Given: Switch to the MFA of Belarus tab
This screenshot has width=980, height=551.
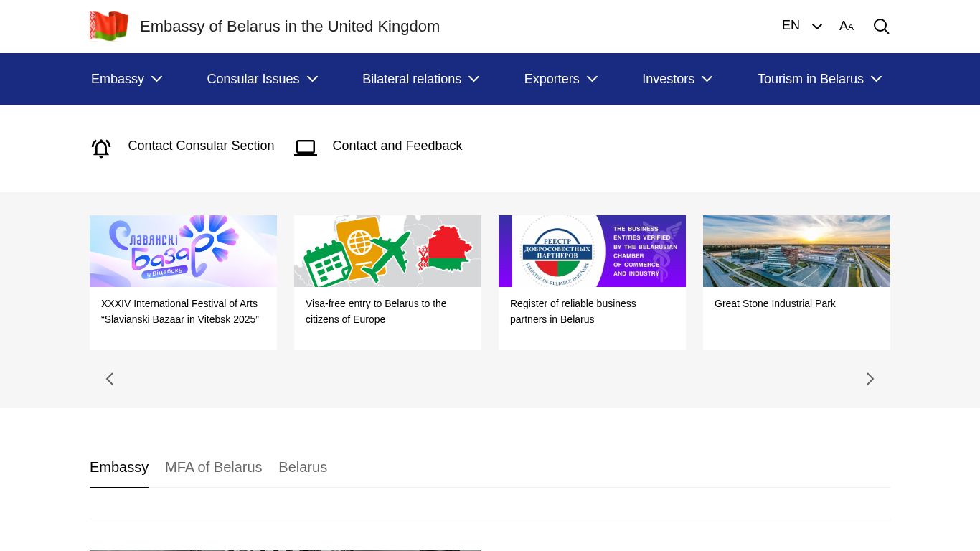Looking at the screenshot, I should tap(213, 468).
